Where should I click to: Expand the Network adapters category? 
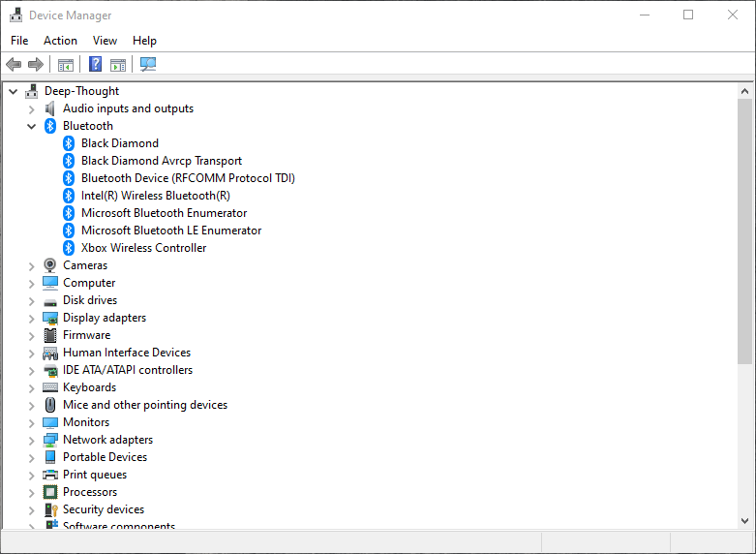pyautogui.click(x=32, y=440)
